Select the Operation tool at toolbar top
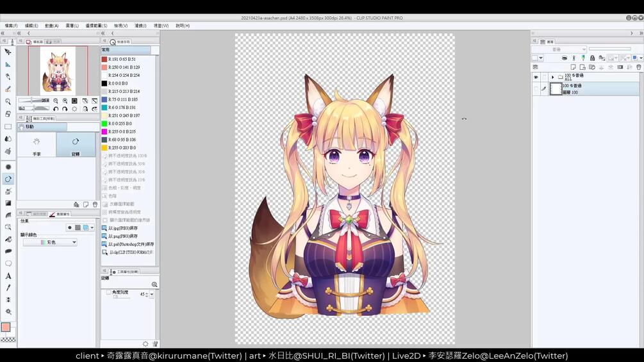Viewport: 644px width, 362px height. click(8, 52)
